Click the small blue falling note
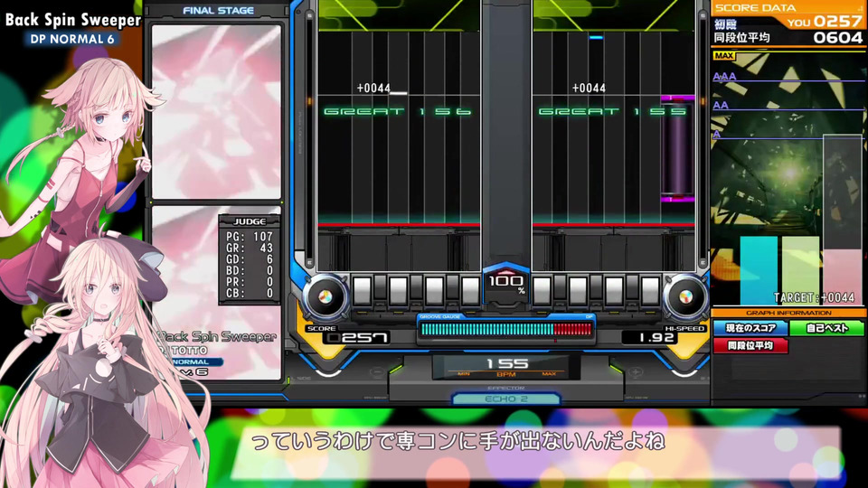 (x=596, y=38)
